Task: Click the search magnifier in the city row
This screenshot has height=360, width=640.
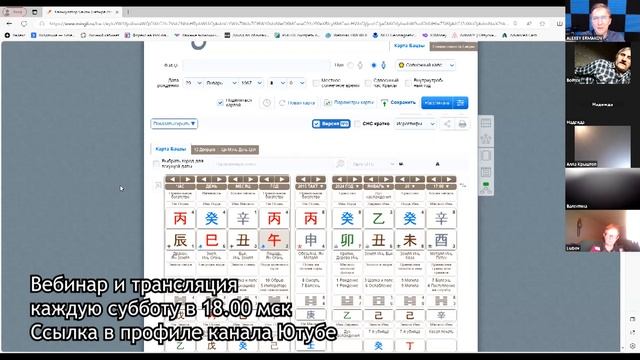Action: point(340,164)
